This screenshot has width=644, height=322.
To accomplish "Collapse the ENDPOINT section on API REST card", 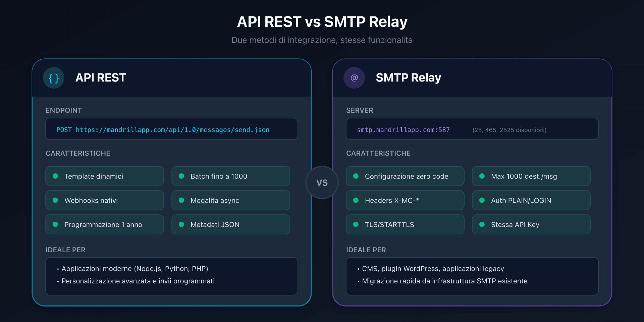I will pyautogui.click(x=64, y=110).
